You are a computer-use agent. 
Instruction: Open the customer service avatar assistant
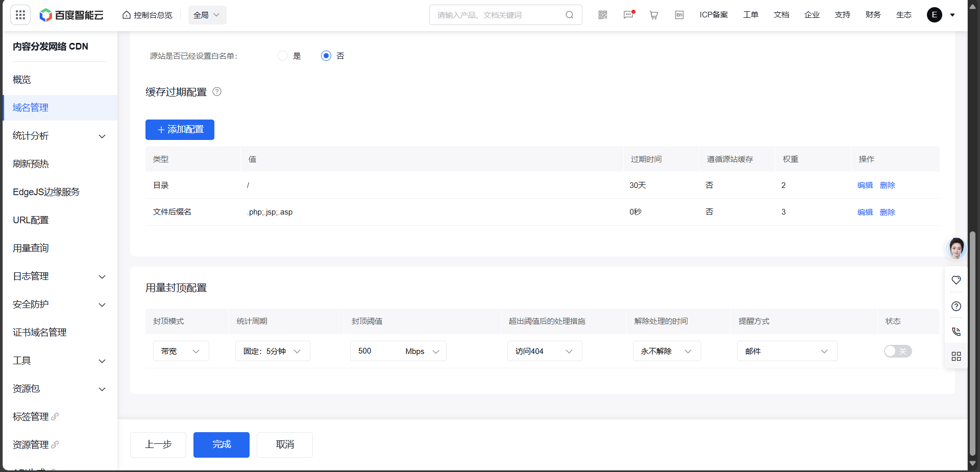(x=956, y=249)
